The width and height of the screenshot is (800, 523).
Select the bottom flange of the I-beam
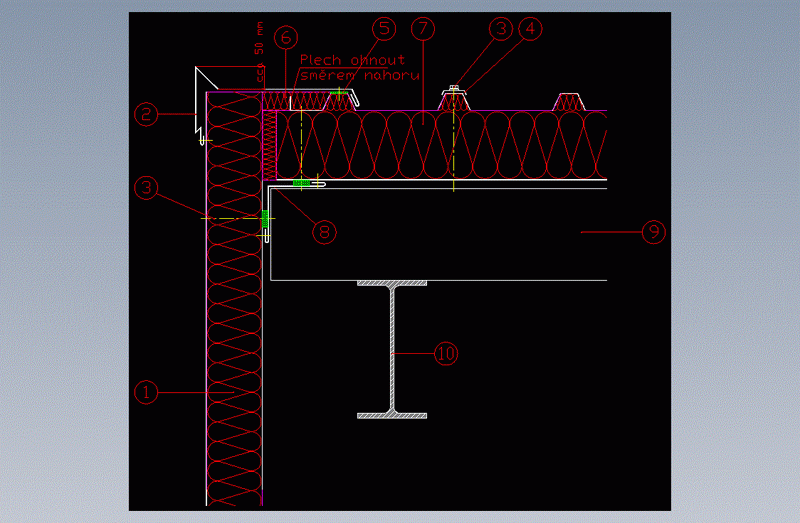[x=392, y=414]
